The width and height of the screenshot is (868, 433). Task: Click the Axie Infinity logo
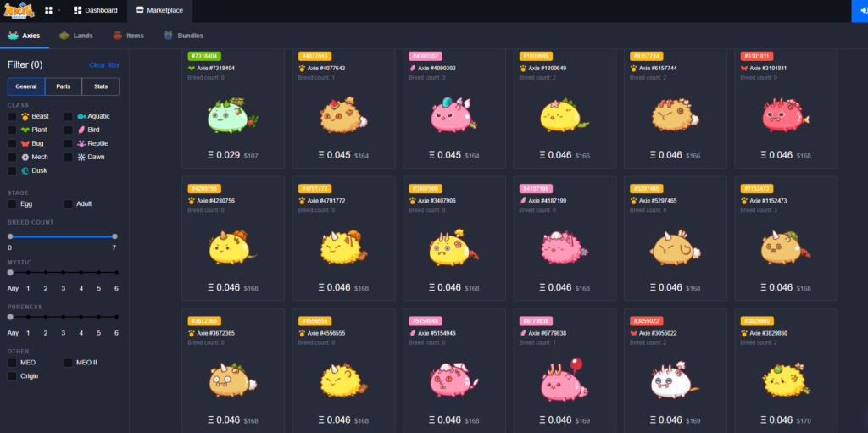pyautogui.click(x=18, y=10)
